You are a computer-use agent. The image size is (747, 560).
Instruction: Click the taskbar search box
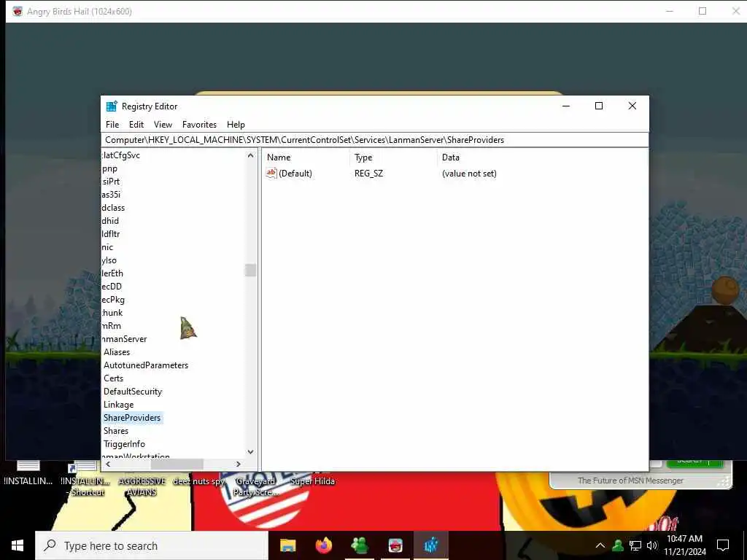[152, 545]
